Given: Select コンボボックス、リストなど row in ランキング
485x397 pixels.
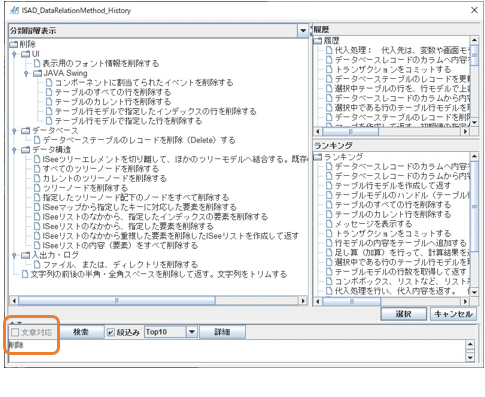Looking at the screenshot, I should click(x=402, y=282).
